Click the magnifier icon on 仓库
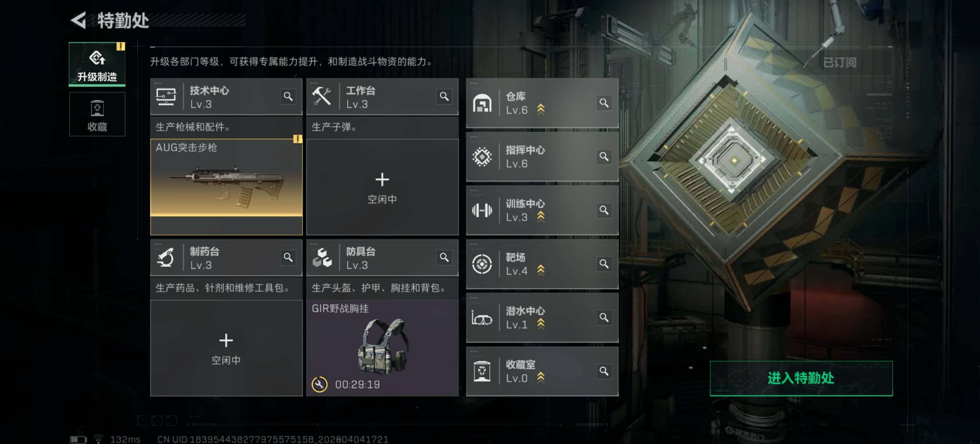This screenshot has width=980, height=444. (604, 103)
